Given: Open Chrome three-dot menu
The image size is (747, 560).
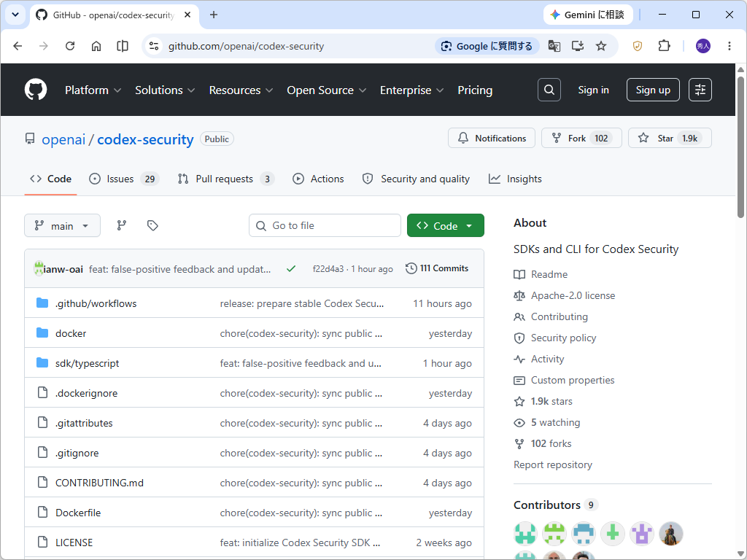Looking at the screenshot, I should pos(729,46).
